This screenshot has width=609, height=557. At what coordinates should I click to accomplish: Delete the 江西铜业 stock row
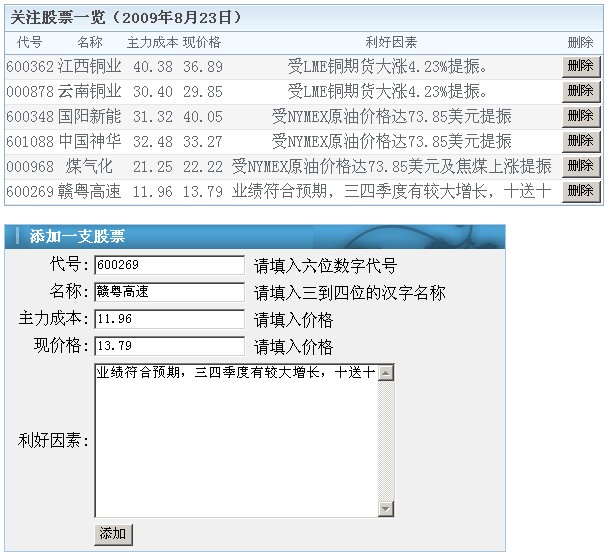(581, 67)
